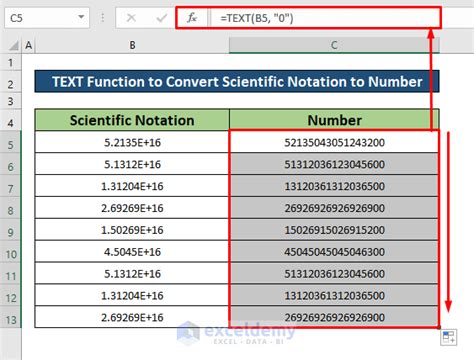
Task: Click the Enter checkmark icon in formula bar
Action: pyautogui.click(x=162, y=18)
